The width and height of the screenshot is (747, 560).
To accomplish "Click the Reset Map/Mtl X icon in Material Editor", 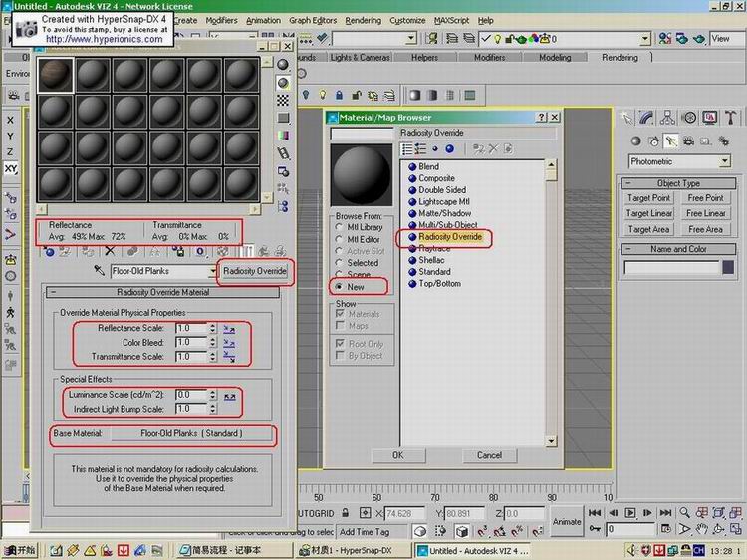I will [x=110, y=251].
